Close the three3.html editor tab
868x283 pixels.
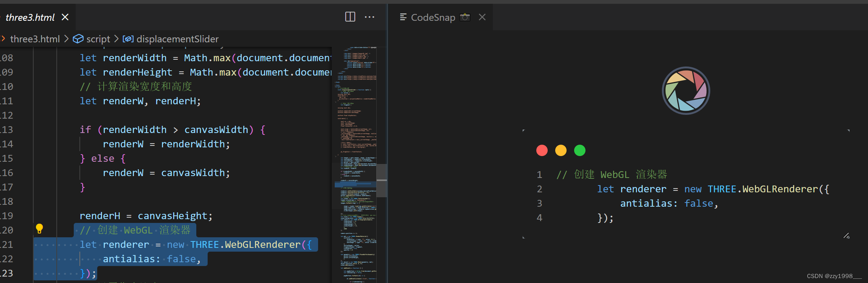coord(65,17)
